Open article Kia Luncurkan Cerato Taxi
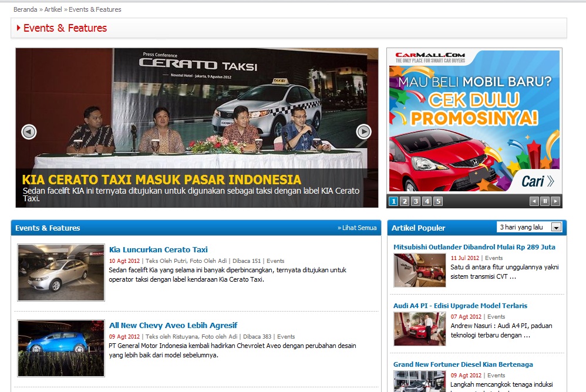Image resolution: width=586 pixels, height=392 pixels. click(158, 249)
